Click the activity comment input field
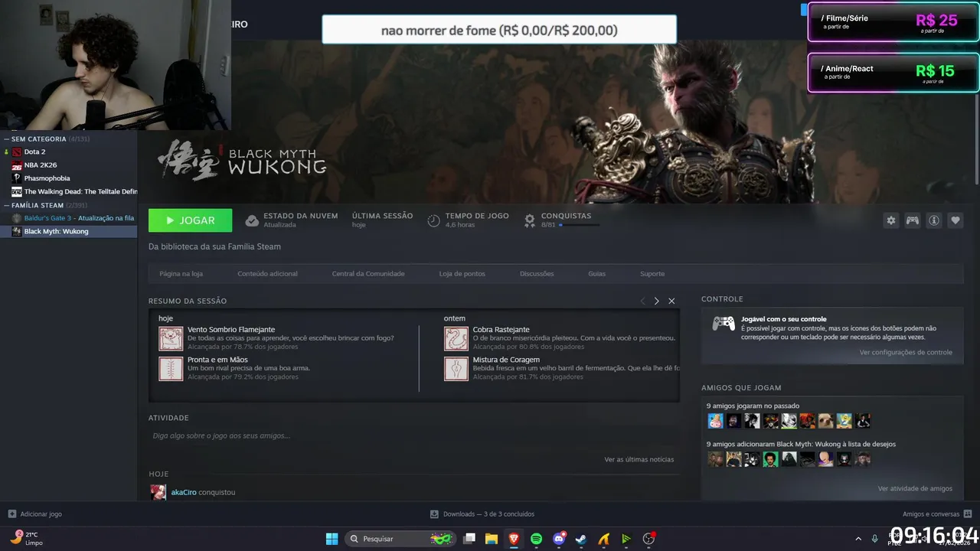The width and height of the screenshot is (980, 551). coord(413,435)
